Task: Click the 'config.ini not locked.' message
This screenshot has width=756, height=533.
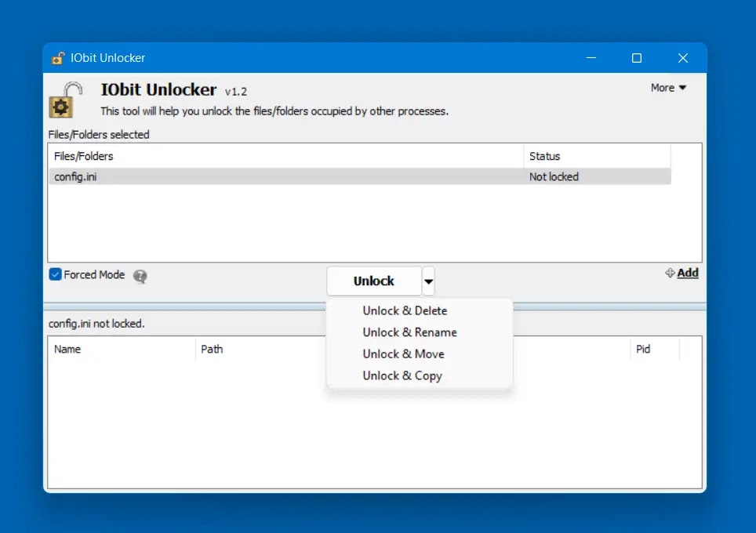Action: click(96, 324)
